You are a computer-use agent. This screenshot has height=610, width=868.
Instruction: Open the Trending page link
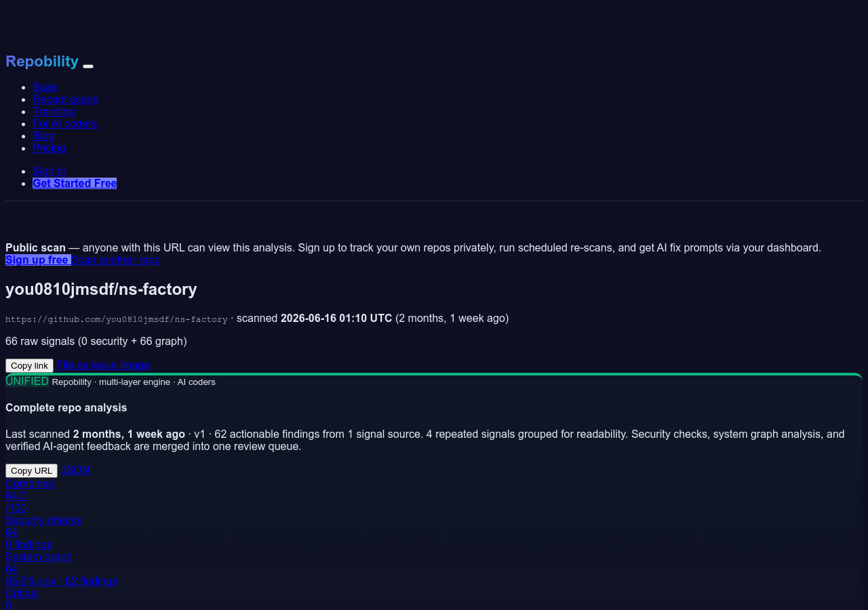pyautogui.click(x=54, y=111)
